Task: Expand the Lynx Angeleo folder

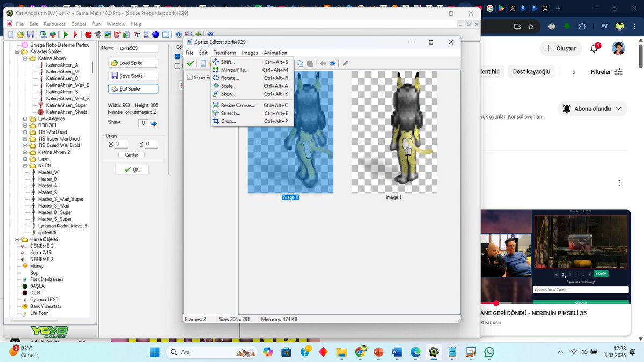Action: tap(25, 119)
